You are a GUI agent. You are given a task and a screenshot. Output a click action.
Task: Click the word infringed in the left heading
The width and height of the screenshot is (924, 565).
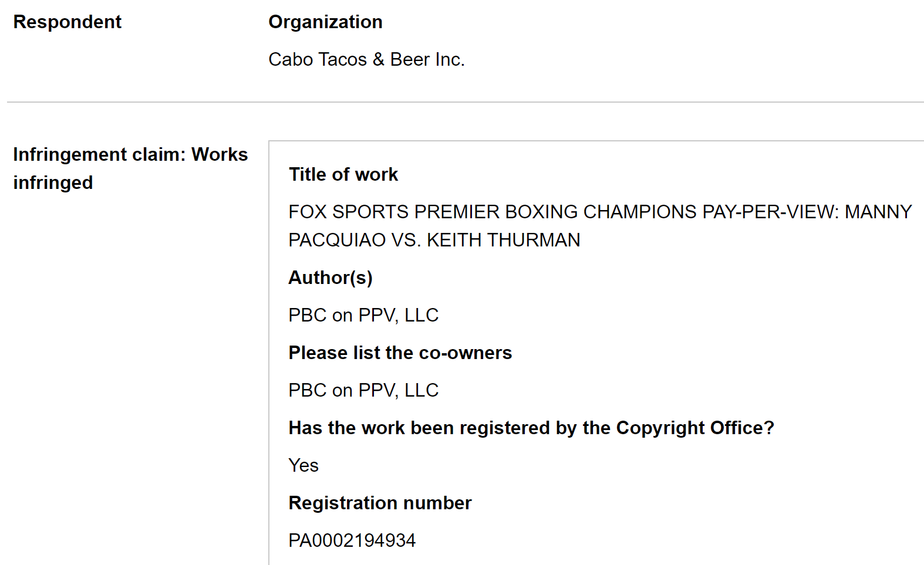[53, 182]
